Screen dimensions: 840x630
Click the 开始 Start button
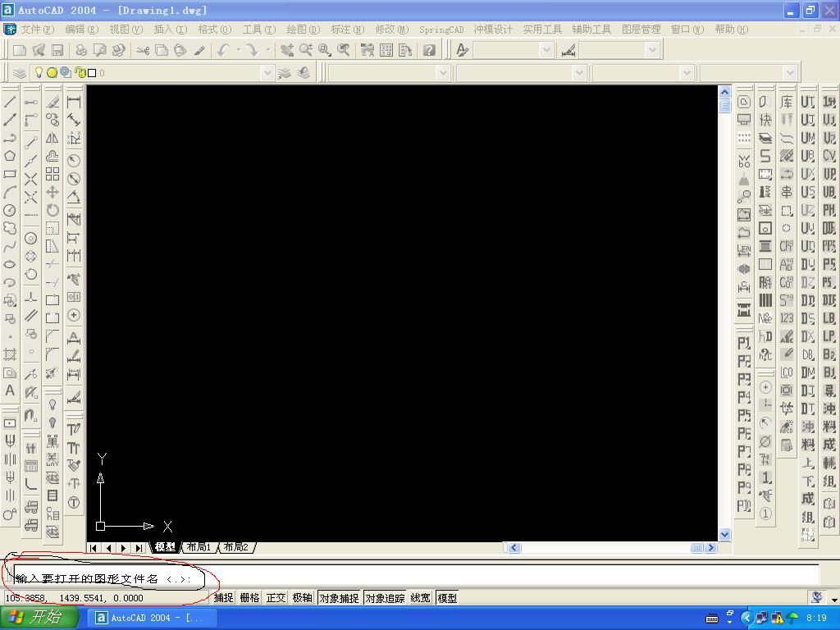click(38, 617)
